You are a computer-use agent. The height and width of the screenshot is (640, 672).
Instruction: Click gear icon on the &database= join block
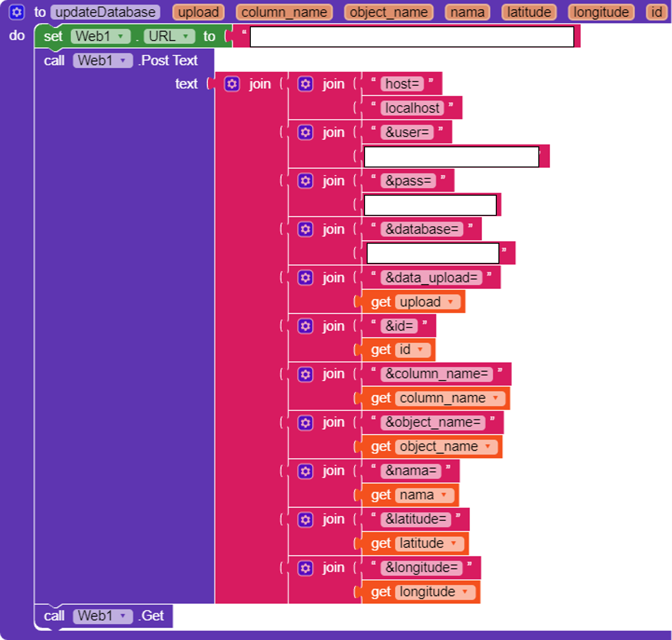tap(305, 229)
